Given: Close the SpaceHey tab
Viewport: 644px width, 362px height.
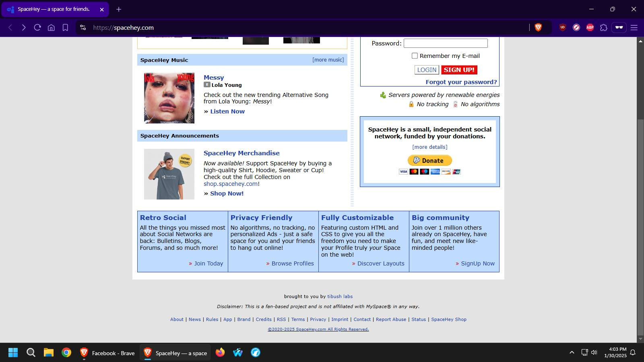Looking at the screenshot, I should [x=102, y=9].
